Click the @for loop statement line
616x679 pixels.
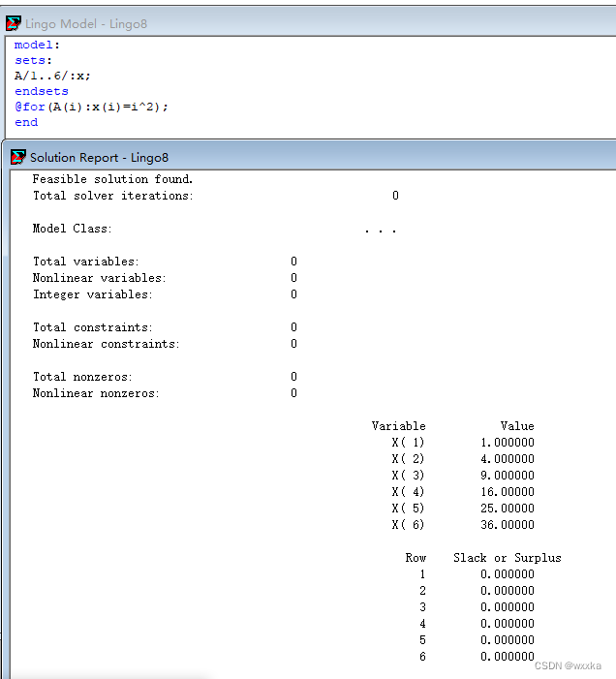pos(91,107)
